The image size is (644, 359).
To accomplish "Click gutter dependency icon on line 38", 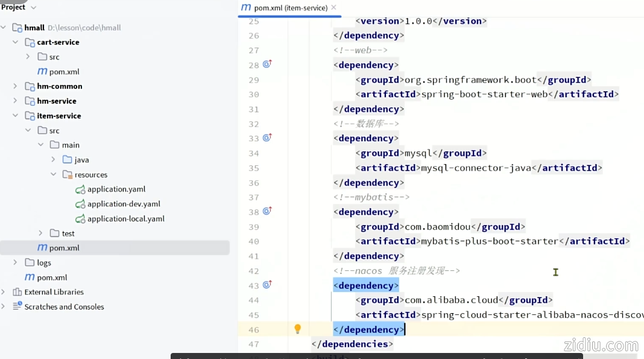I will [x=267, y=211].
